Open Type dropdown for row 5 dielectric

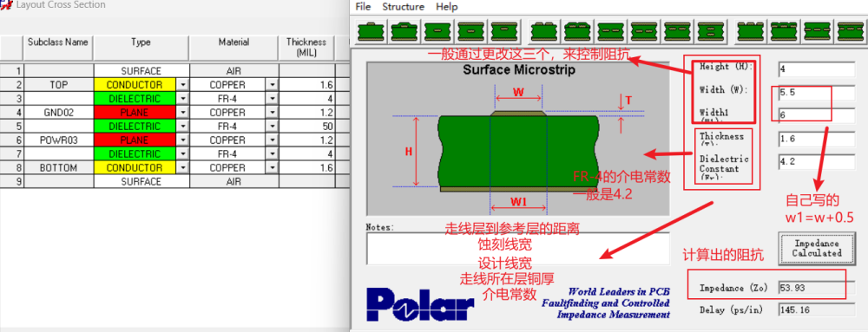182,127
